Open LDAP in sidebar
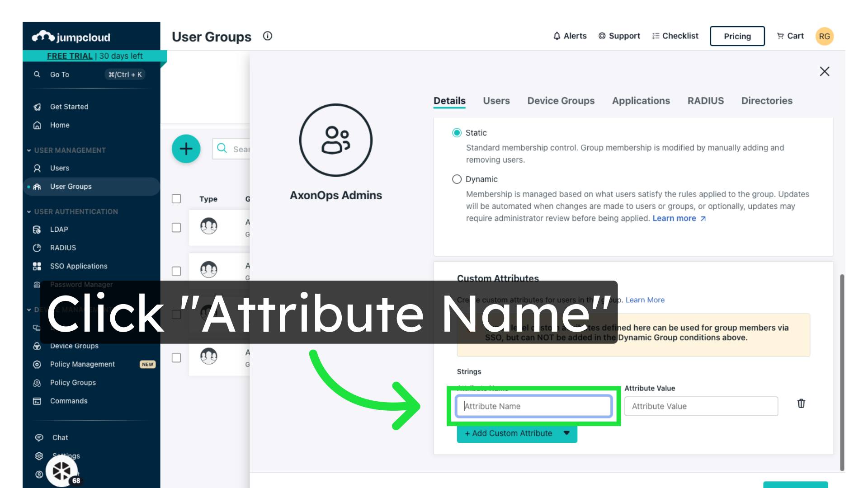868x488 pixels. [x=59, y=230]
